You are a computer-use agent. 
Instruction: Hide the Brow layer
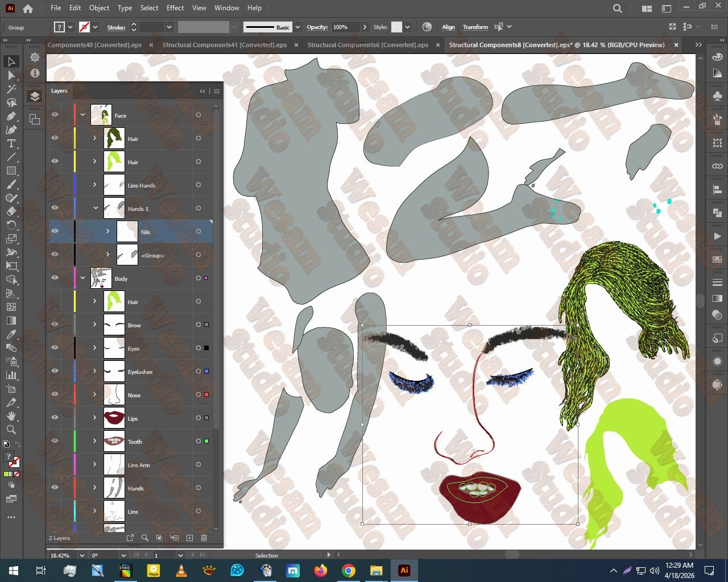click(55, 325)
